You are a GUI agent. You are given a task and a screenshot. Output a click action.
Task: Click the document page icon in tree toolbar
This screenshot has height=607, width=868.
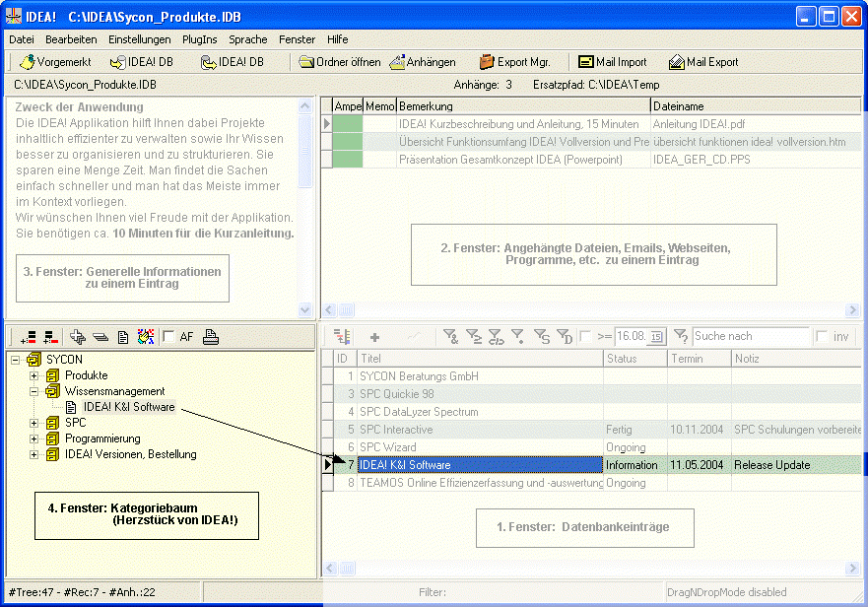coord(123,337)
